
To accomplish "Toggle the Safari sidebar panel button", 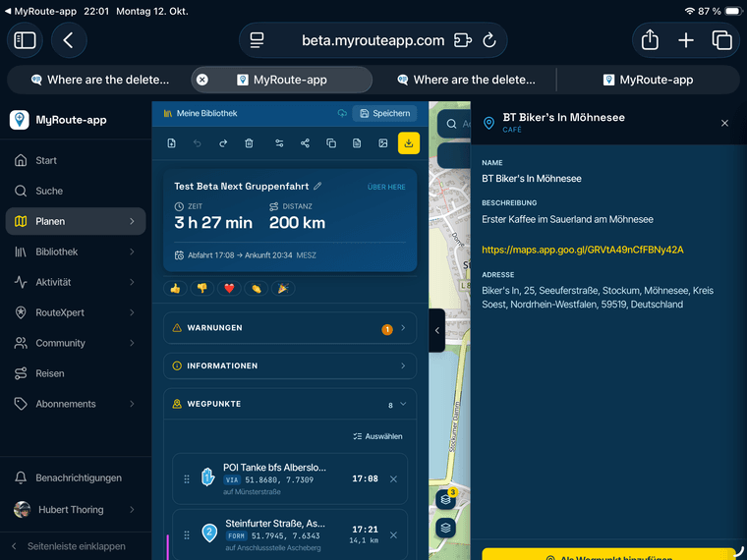I will coord(25,40).
